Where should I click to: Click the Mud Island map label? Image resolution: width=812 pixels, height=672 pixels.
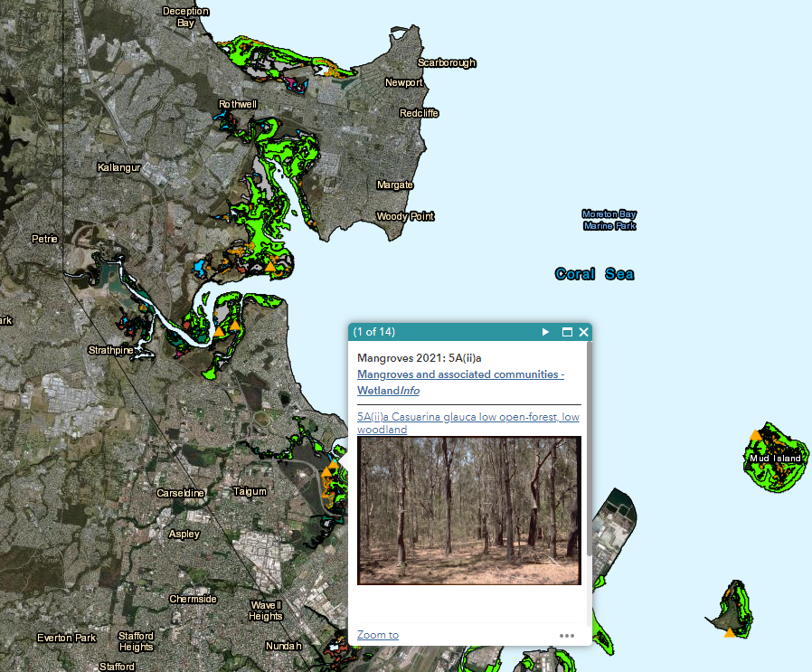[775, 459]
